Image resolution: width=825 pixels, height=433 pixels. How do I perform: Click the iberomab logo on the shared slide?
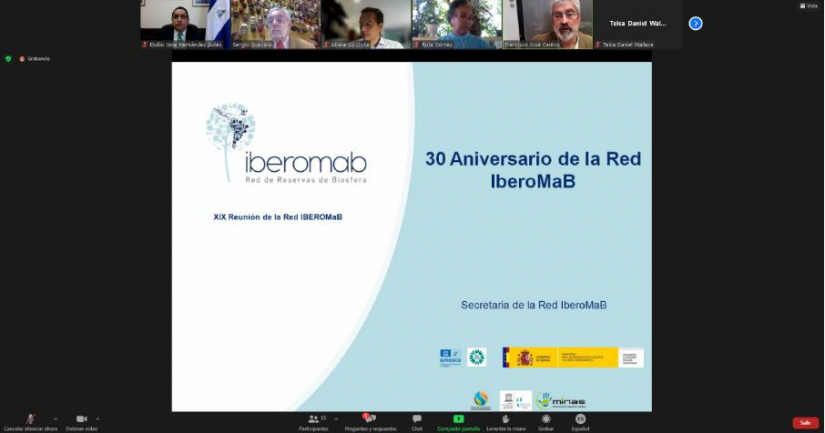(x=286, y=143)
